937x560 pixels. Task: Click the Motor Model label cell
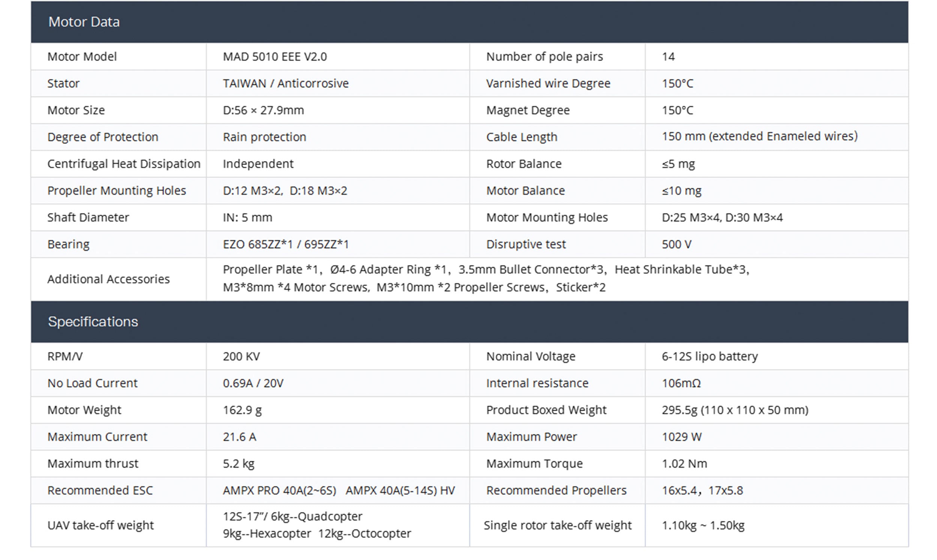click(x=82, y=57)
